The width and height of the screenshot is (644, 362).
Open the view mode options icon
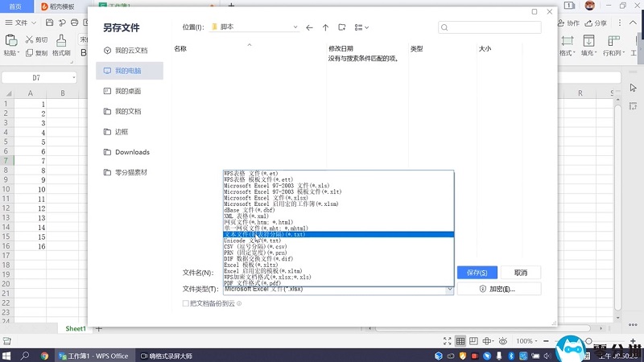(361, 27)
